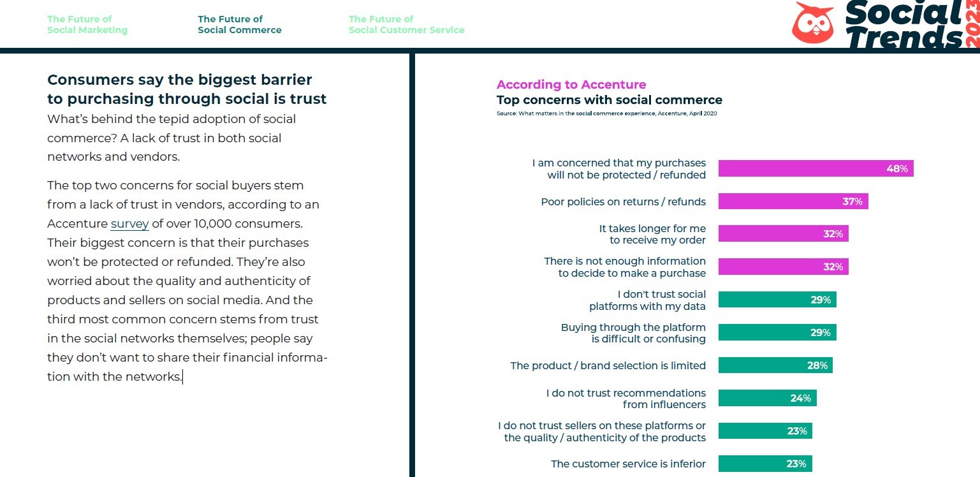Click the Top concerns with social commerce title

tap(609, 100)
